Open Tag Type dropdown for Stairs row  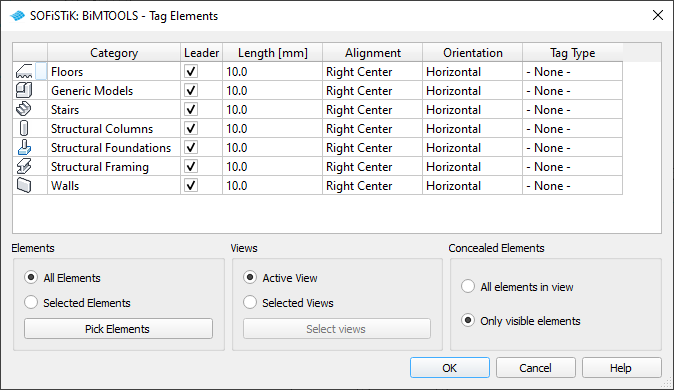pos(572,109)
